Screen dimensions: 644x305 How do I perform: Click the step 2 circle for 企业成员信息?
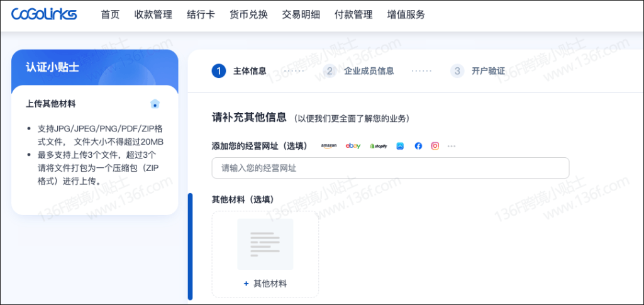pos(330,71)
